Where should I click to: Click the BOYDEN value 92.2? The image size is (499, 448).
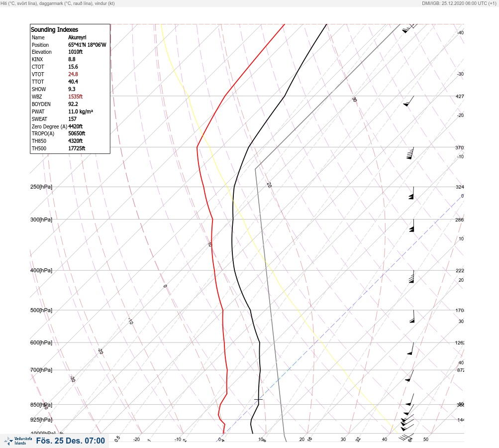73,104
